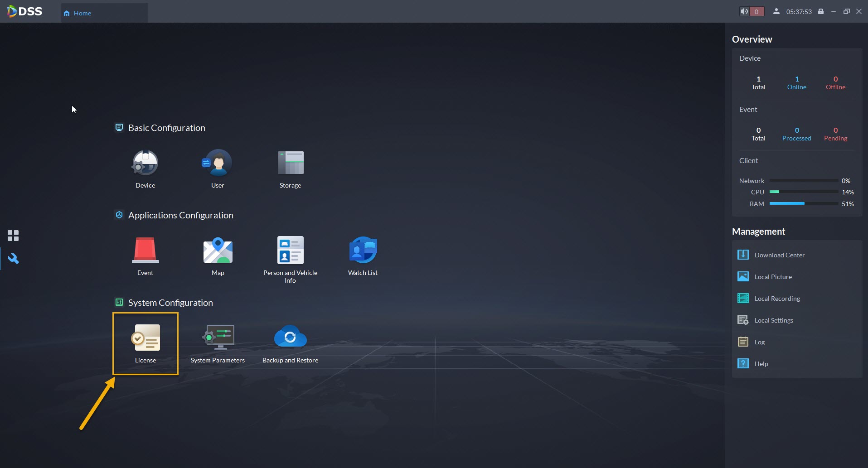View Online devices count
The width and height of the screenshot is (868, 468).
point(797,83)
